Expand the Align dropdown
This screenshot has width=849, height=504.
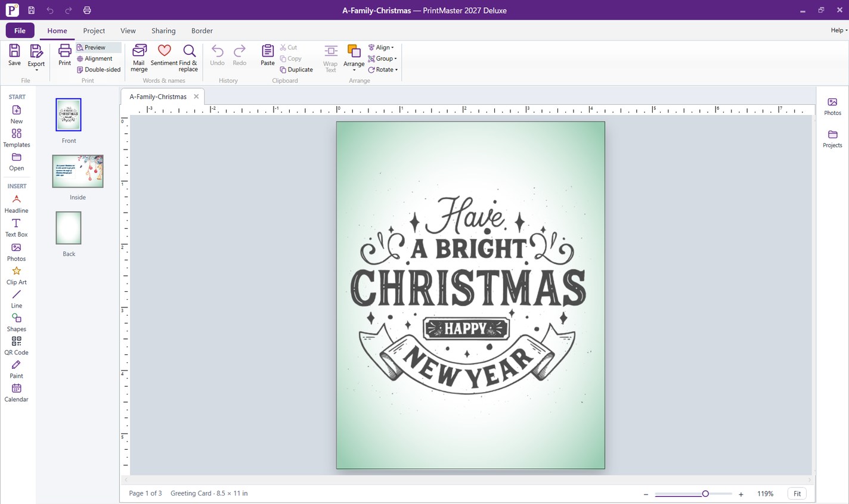[381, 47]
